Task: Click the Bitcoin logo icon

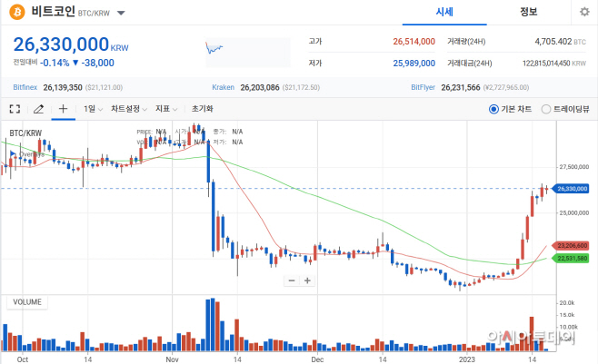Action: coord(17,12)
